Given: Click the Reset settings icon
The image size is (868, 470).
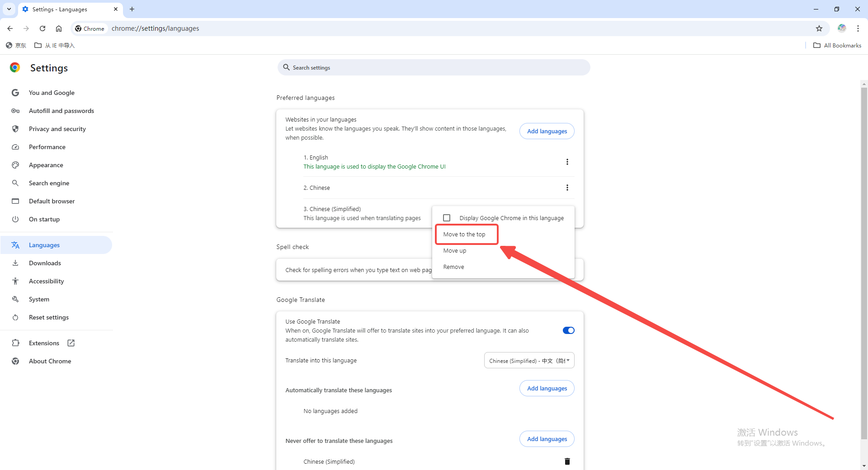Looking at the screenshot, I should coord(15,317).
